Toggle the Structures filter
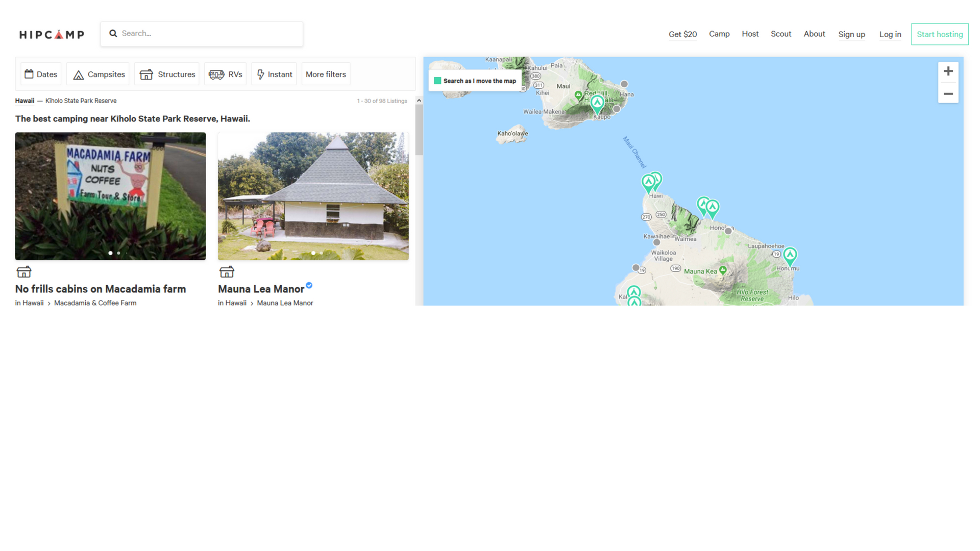980x551 pixels. point(167,74)
